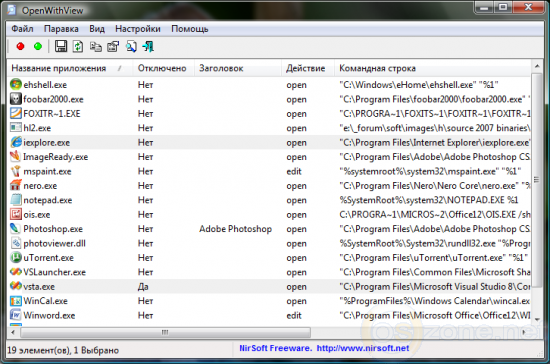
Task: Click the hl2.exe command line cell
Action: coord(435,128)
